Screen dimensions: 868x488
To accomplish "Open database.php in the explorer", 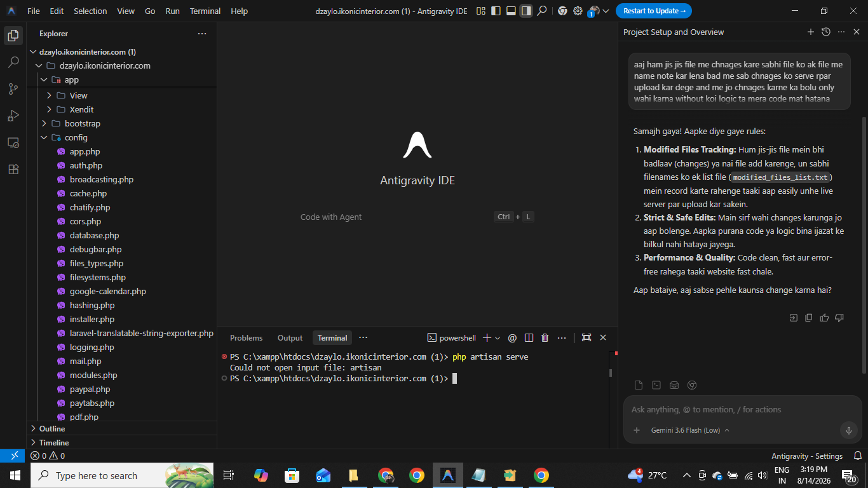I will pos(94,235).
